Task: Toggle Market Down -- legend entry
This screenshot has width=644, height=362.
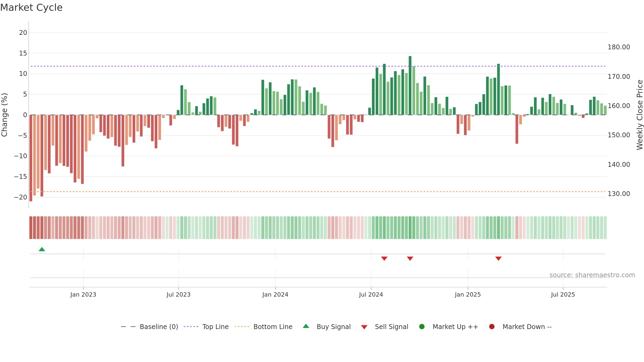Action: [x=520, y=327]
